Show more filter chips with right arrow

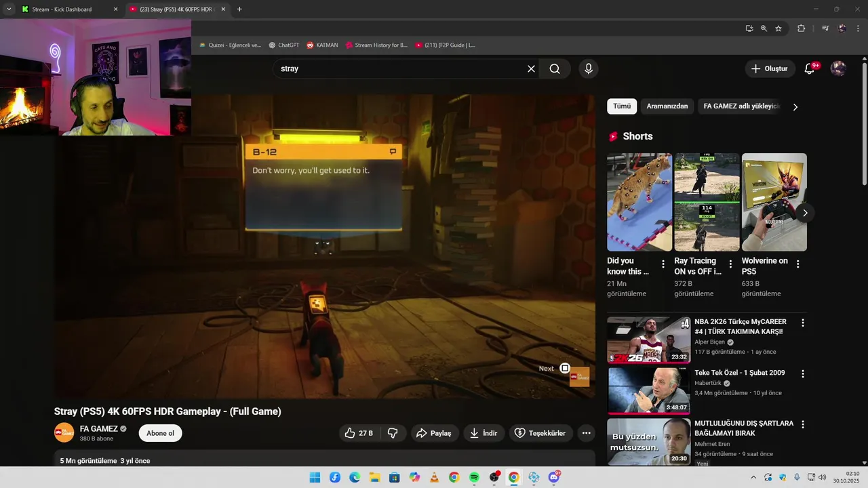pyautogui.click(x=795, y=106)
